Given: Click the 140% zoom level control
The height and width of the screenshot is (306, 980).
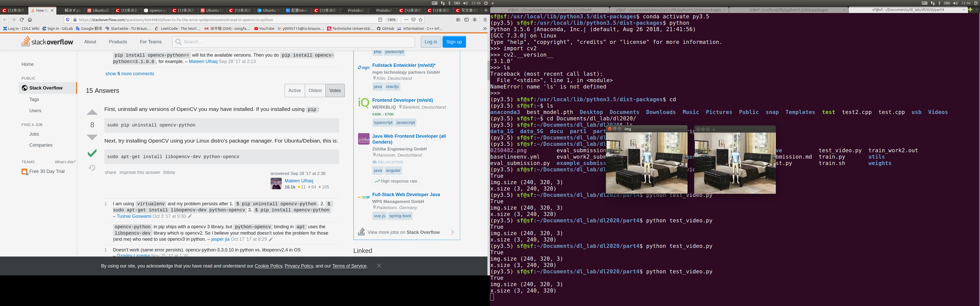Looking at the screenshot, I should tap(392, 20).
